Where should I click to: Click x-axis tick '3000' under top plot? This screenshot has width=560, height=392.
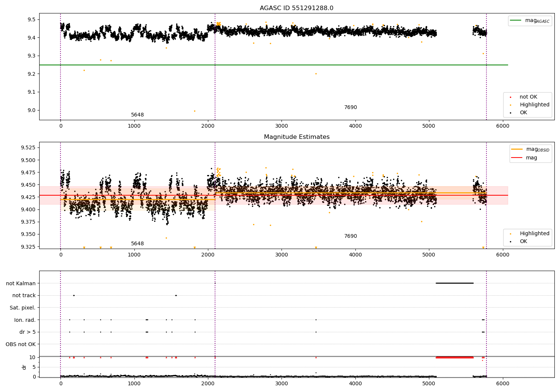coord(281,126)
